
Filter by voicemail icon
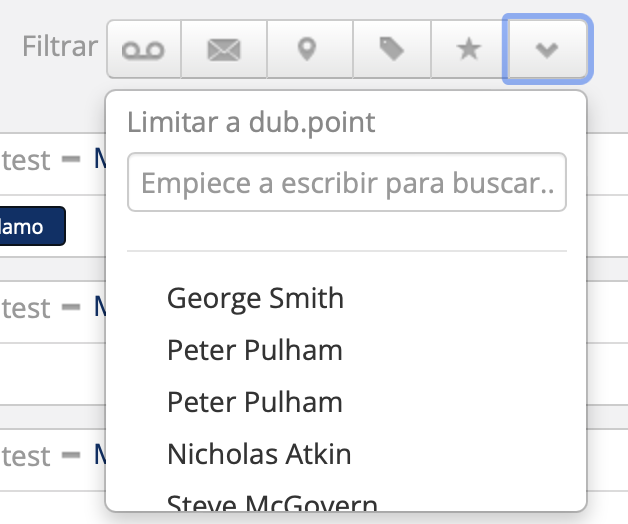tap(144, 49)
